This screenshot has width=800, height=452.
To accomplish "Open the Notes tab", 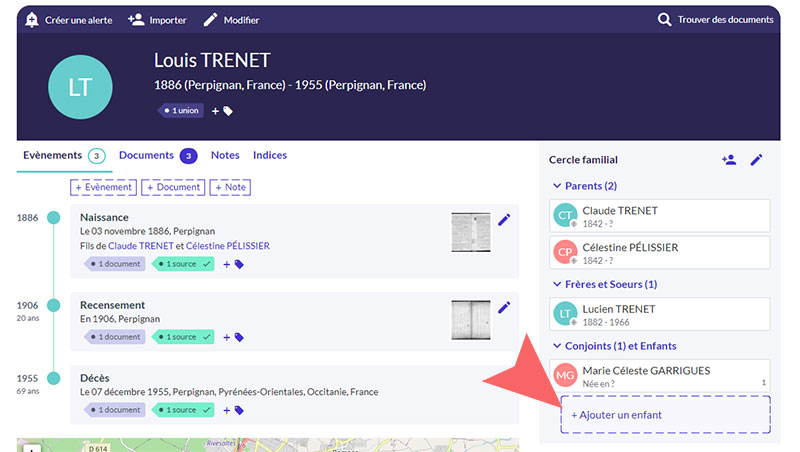I will coord(225,155).
